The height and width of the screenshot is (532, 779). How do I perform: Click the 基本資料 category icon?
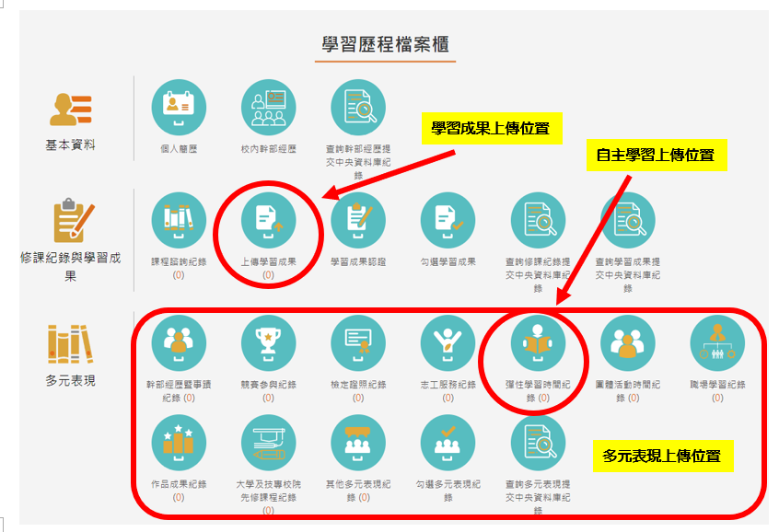tap(71, 110)
